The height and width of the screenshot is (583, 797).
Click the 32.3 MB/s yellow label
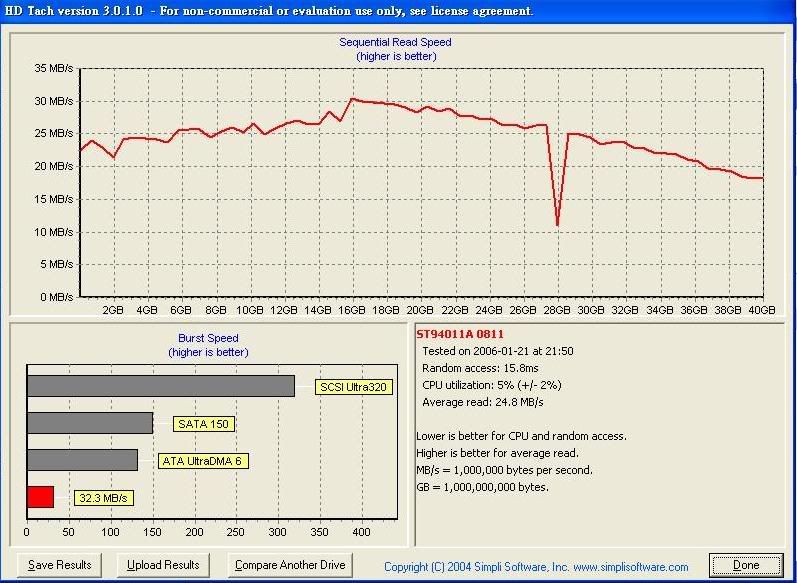tap(104, 497)
